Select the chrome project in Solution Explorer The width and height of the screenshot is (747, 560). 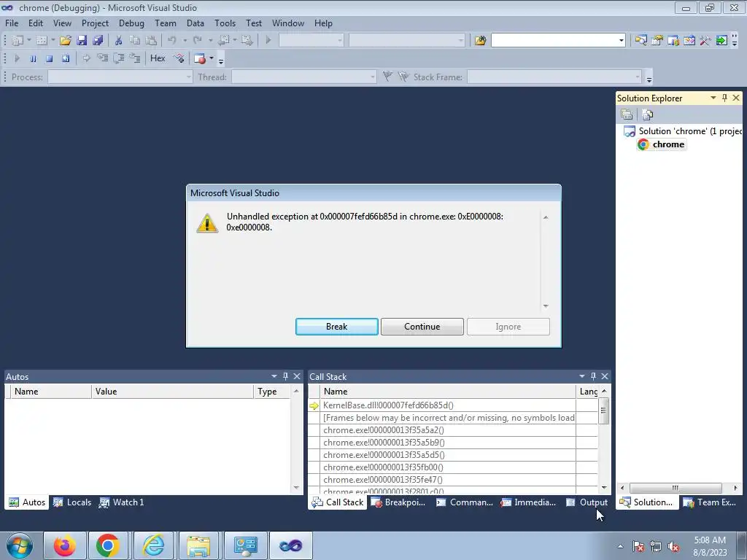662,144
